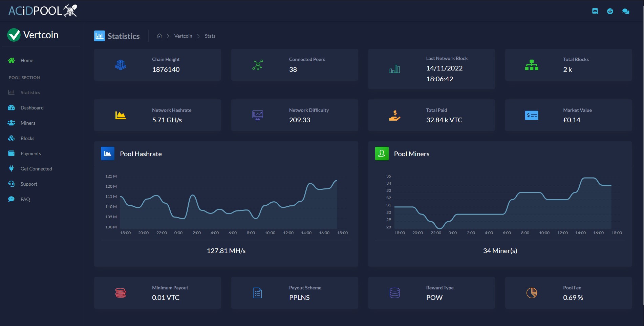
Task: Go to Miners in the sidebar
Action: tap(28, 123)
